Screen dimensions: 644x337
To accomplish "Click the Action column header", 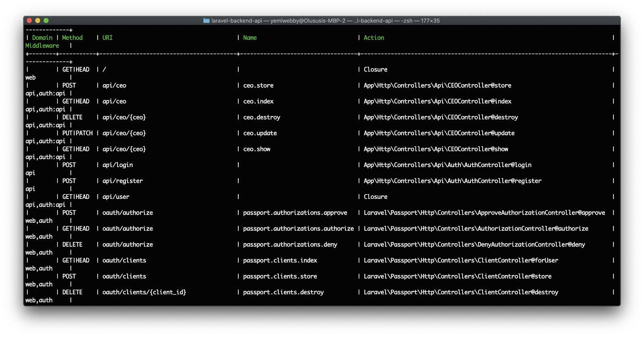I will 374,37.
